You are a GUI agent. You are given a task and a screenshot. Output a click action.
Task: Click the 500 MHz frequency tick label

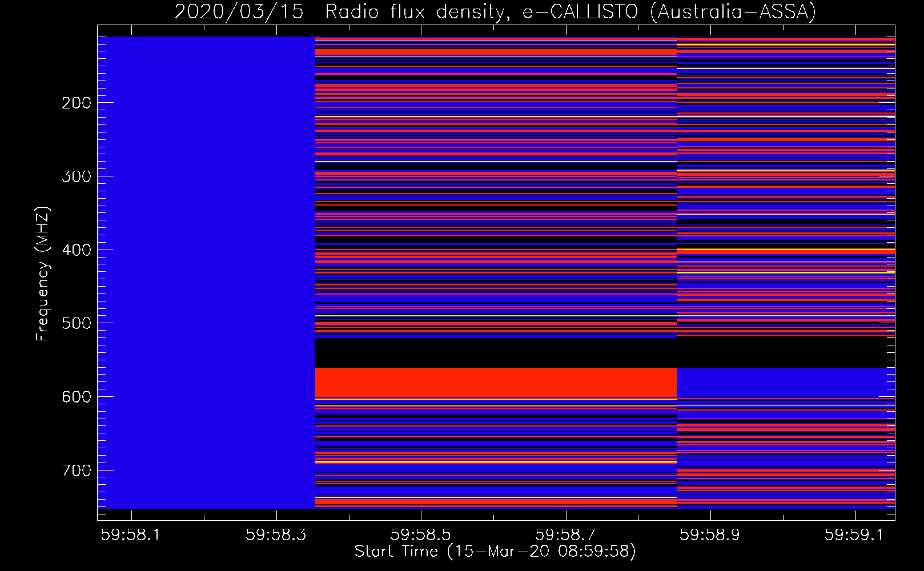pos(77,323)
